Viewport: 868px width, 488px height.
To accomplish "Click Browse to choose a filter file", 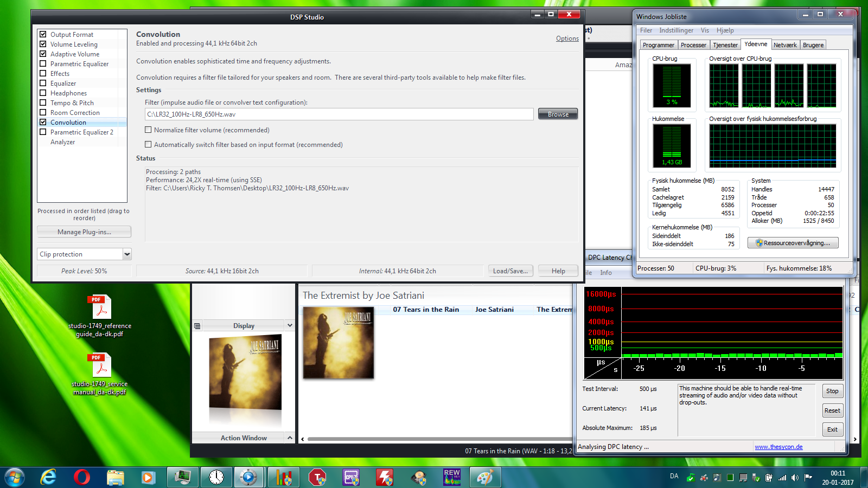I will [x=558, y=114].
